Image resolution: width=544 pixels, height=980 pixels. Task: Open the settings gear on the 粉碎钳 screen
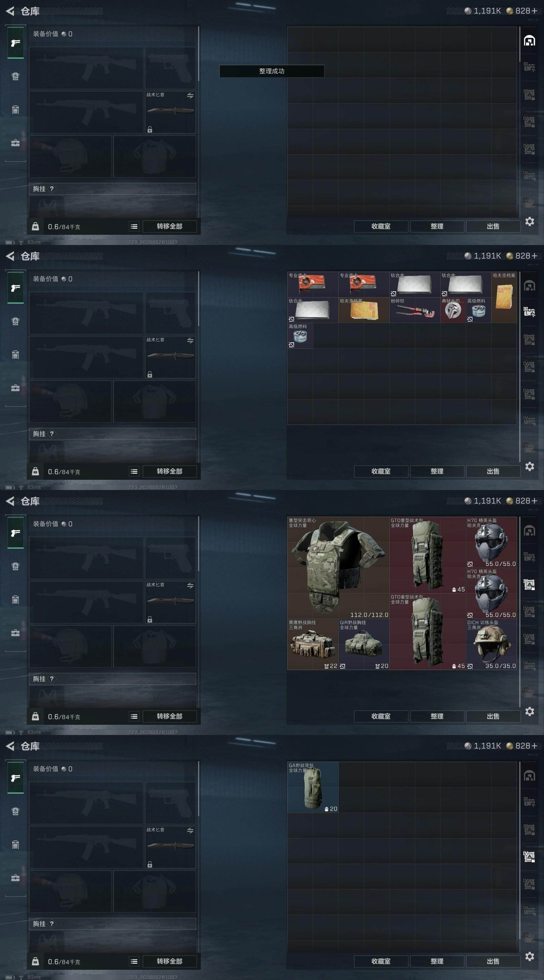point(530,467)
